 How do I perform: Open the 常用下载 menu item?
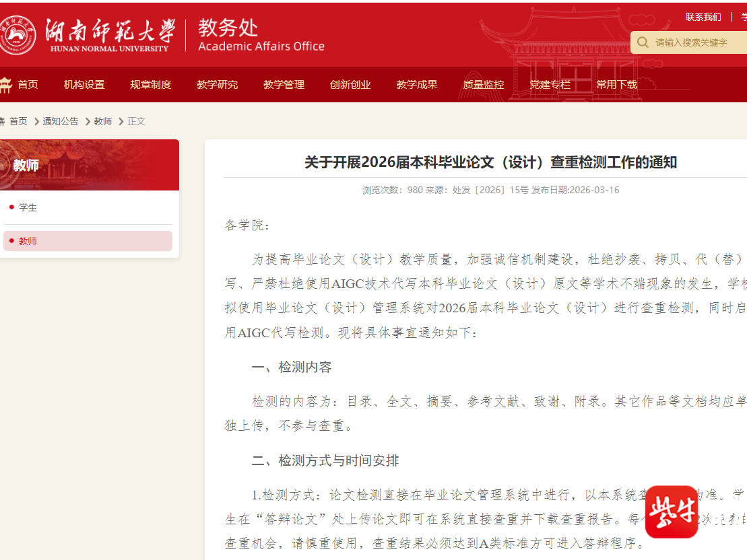click(616, 85)
